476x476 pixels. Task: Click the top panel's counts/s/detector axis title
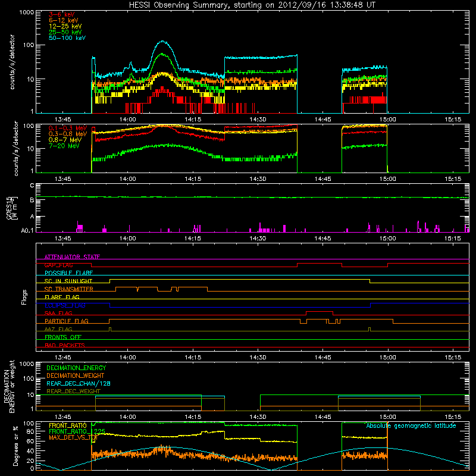(12, 62)
